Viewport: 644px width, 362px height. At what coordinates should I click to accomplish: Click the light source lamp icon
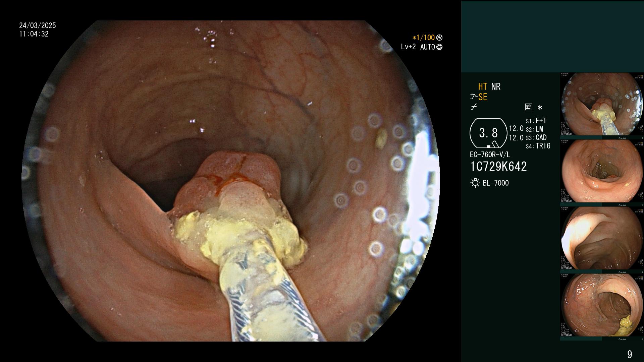point(475,183)
